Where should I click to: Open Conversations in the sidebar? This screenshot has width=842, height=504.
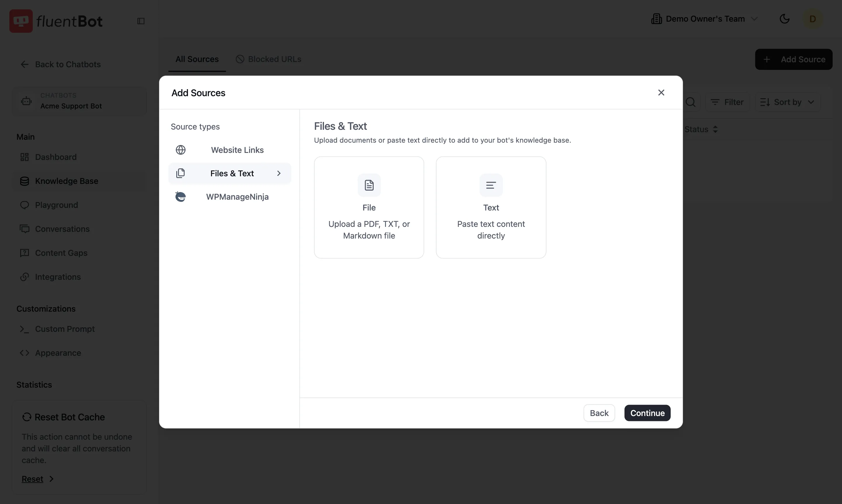coord(79,229)
